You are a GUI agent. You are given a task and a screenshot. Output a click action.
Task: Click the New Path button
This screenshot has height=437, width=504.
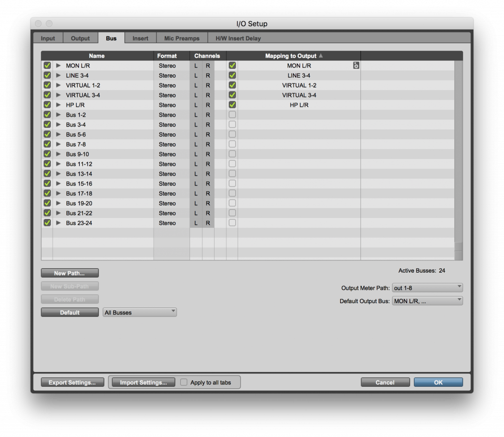69,273
